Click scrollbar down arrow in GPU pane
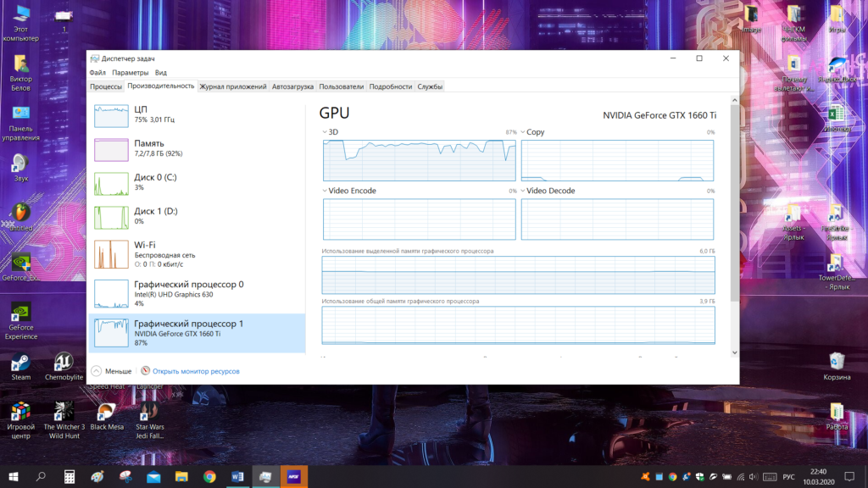This screenshot has width=868, height=488. pos(735,352)
